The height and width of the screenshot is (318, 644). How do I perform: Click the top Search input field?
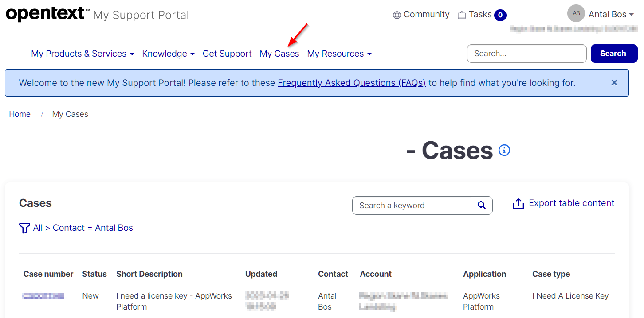[x=526, y=54]
